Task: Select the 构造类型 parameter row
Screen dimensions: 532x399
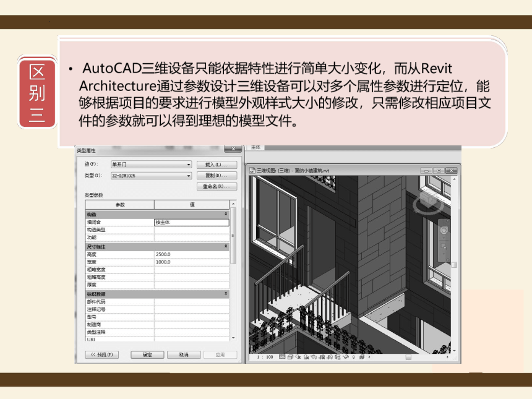Action: (157, 230)
